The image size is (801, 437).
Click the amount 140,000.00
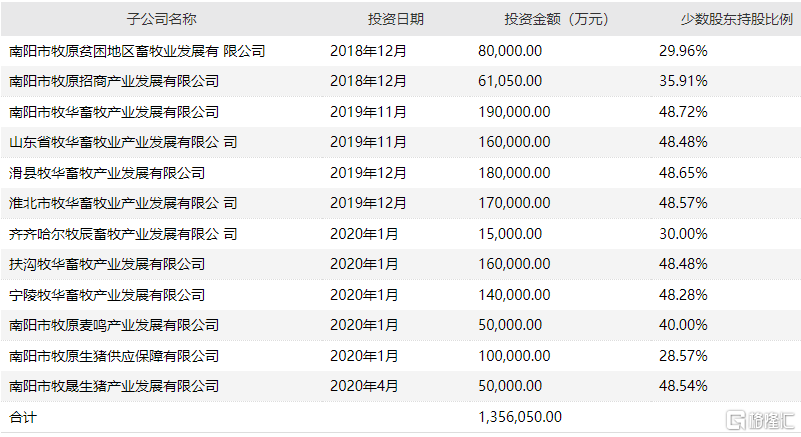(514, 295)
